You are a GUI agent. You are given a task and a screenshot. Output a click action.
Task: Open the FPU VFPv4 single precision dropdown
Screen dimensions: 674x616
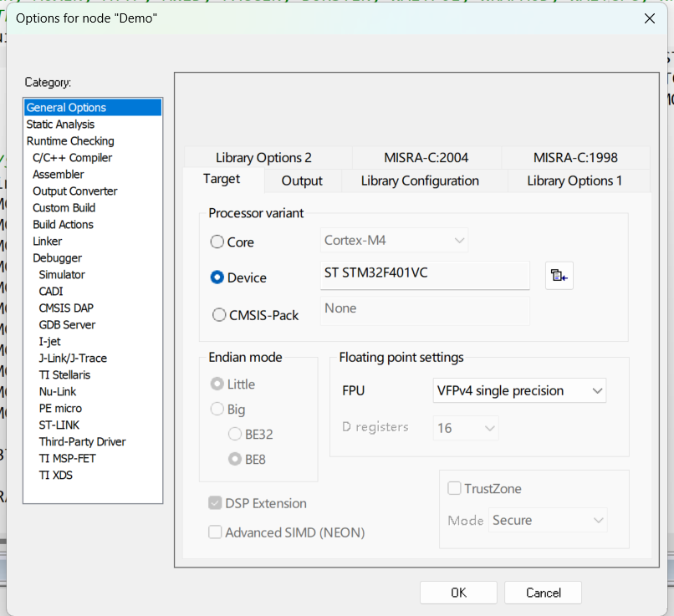click(x=519, y=390)
